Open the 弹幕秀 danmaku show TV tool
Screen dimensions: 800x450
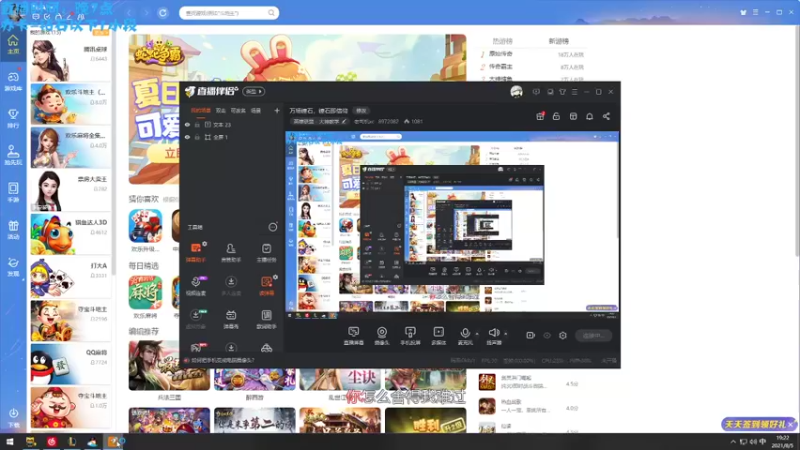(x=231, y=319)
